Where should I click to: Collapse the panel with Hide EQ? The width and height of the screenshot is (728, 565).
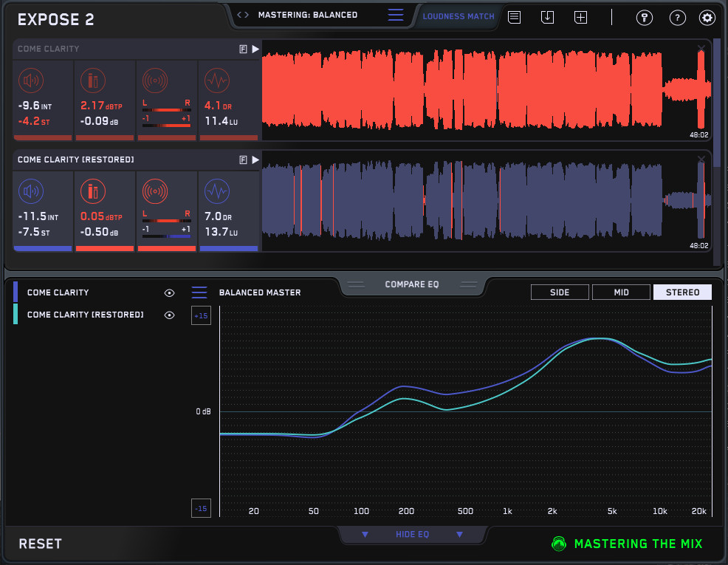point(413,535)
